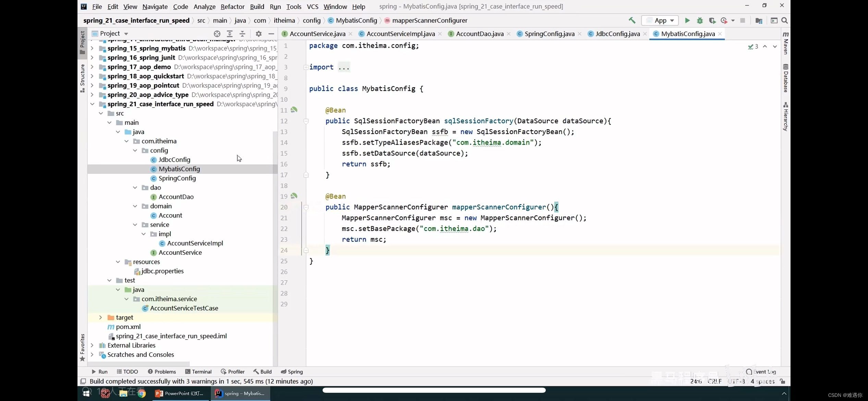
Task: Hide the Project tool window
Action: [271, 34]
